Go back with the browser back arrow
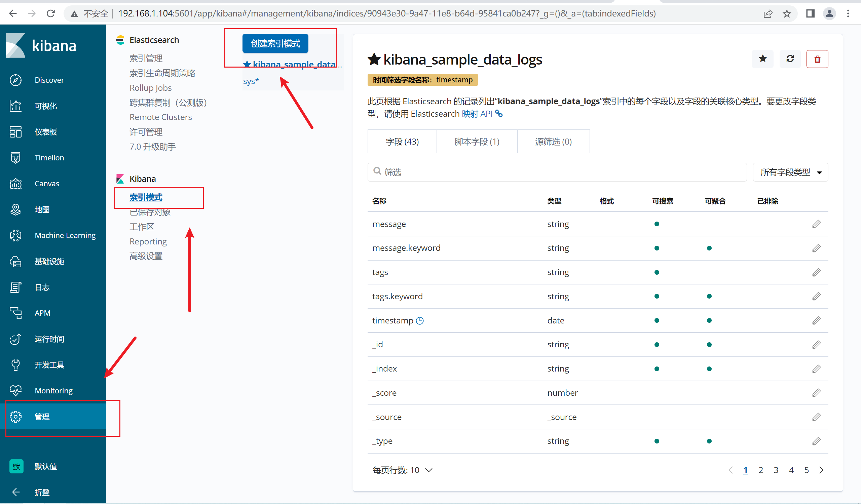The image size is (861, 504). pos(13,14)
